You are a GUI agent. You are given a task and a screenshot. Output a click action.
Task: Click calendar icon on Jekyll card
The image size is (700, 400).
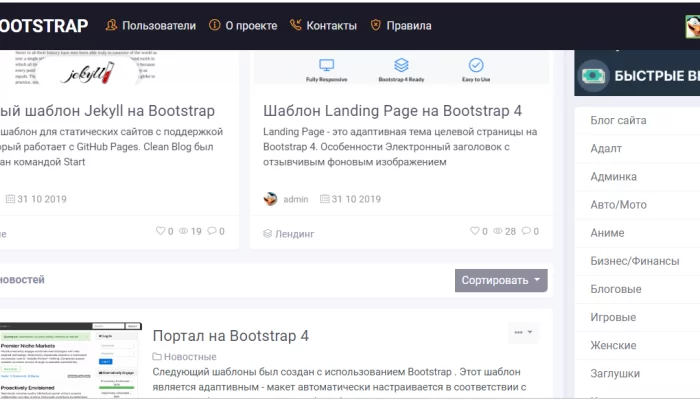[10, 199]
